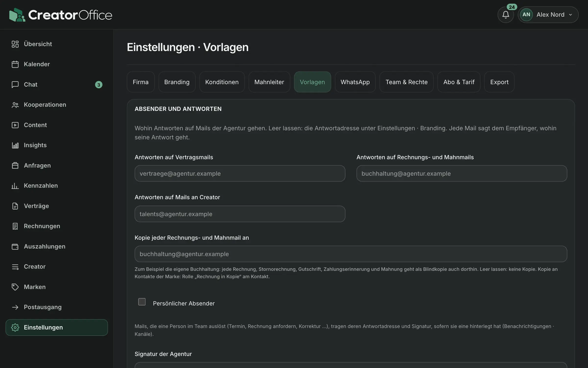
Task: Click the Kooperationen people icon
Action: (15, 105)
